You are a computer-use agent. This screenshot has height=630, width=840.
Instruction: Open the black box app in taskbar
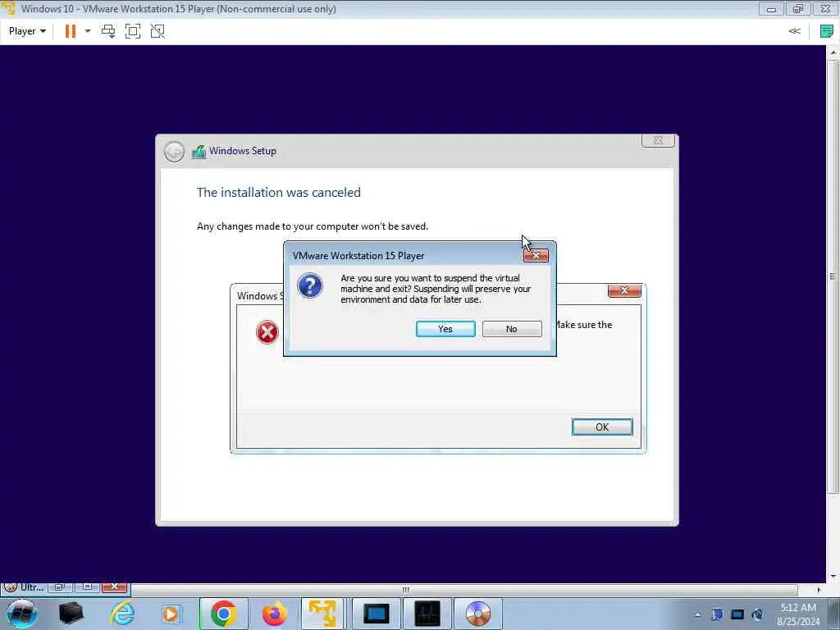click(71, 614)
